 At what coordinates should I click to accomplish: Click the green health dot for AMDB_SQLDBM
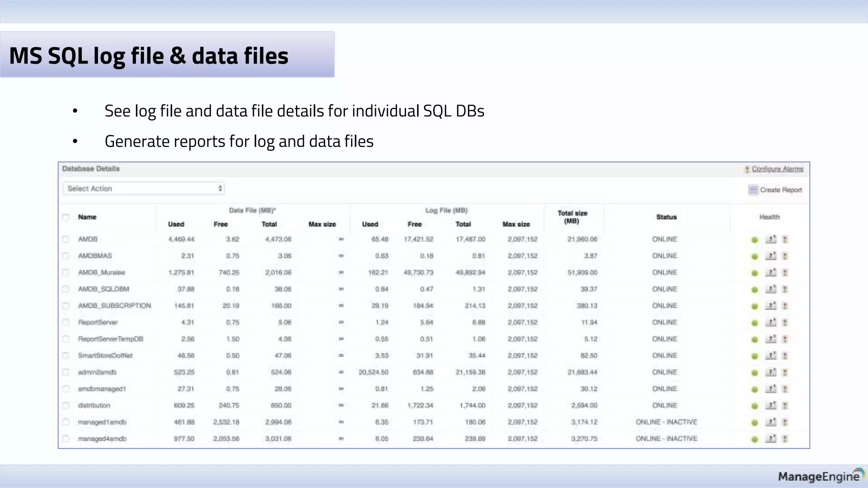click(x=754, y=290)
